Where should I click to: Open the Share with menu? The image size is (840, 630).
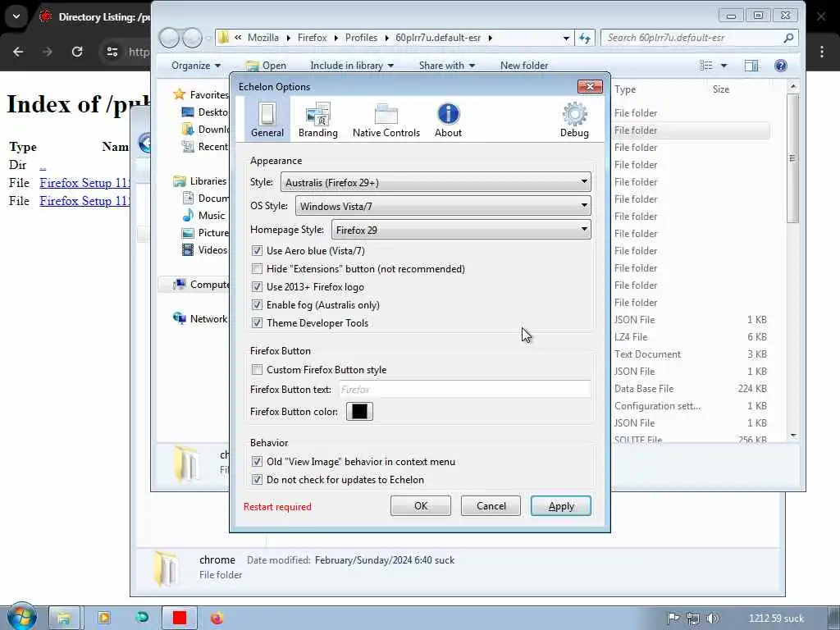point(447,66)
